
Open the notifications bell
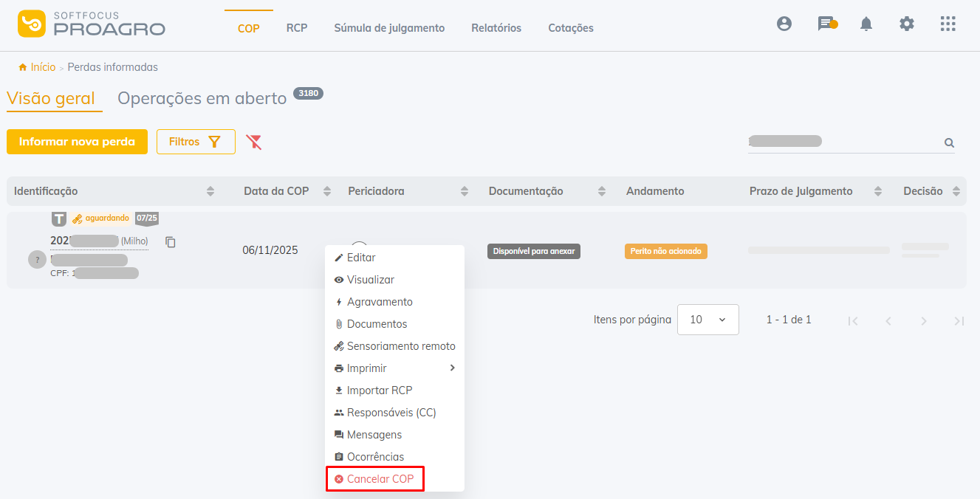[x=866, y=24]
